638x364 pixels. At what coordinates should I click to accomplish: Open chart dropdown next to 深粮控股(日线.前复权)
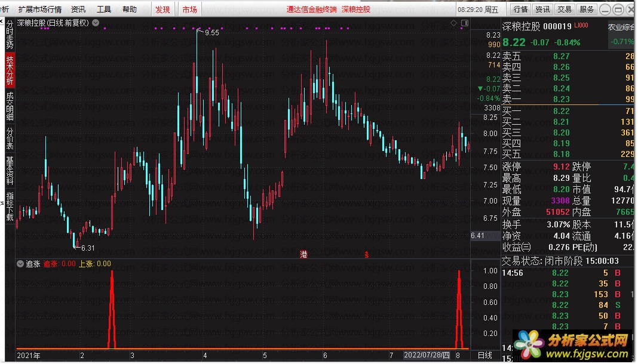coord(96,23)
